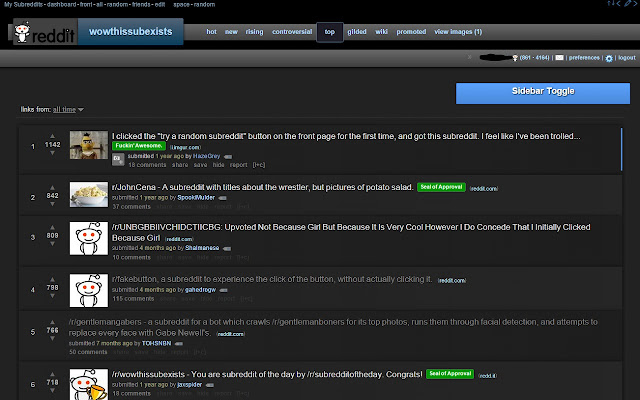Open preferences link
Viewport: 640px width, 400px height.
click(584, 58)
